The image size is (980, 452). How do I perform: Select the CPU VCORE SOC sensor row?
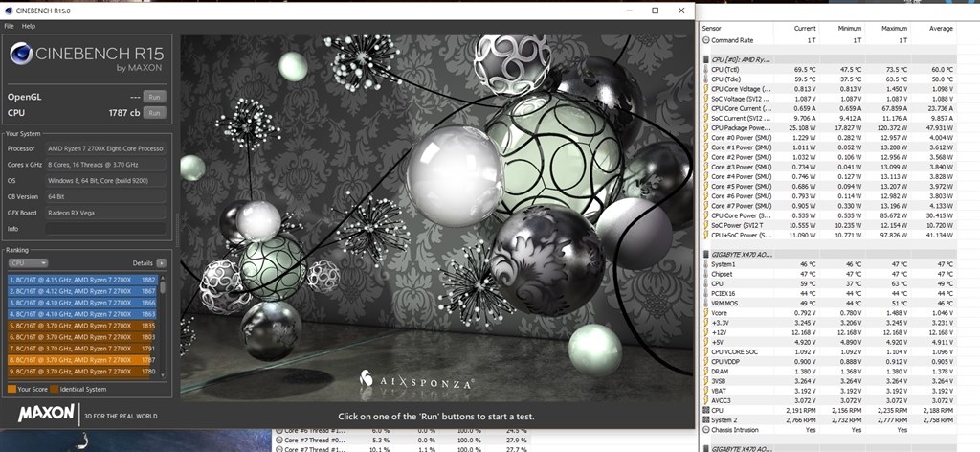pos(828,352)
